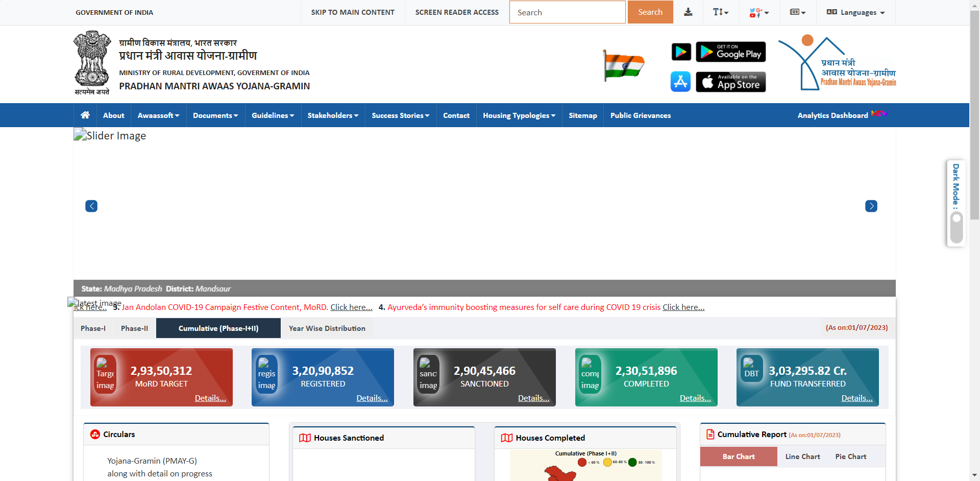
Task: Focus the Search input field
Action: 567,12
